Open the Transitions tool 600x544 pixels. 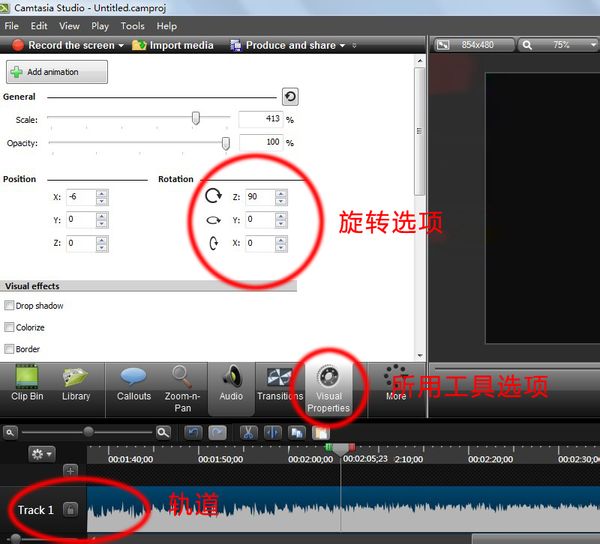click(x=280, y=383)
